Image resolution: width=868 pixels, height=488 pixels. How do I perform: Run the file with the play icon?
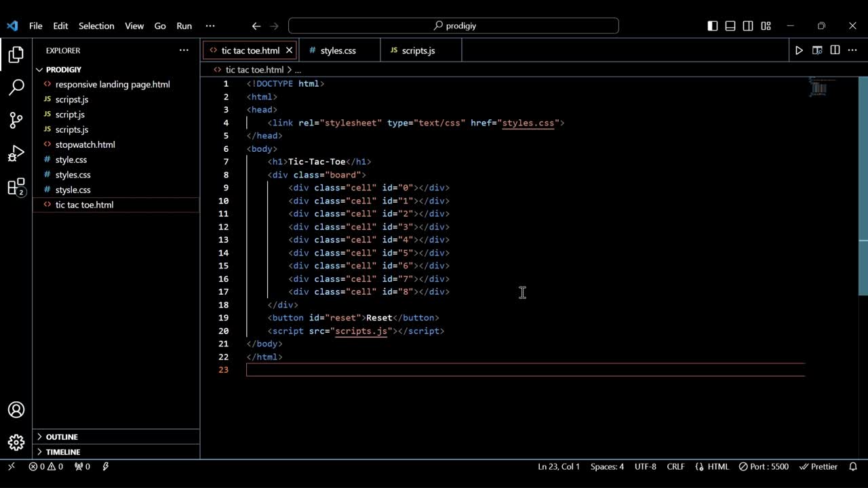799,50
